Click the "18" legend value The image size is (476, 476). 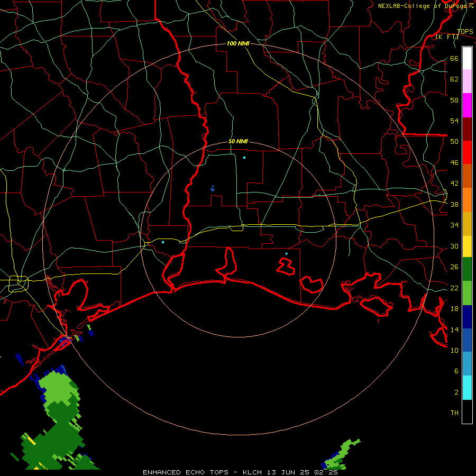tap(454, 309)
